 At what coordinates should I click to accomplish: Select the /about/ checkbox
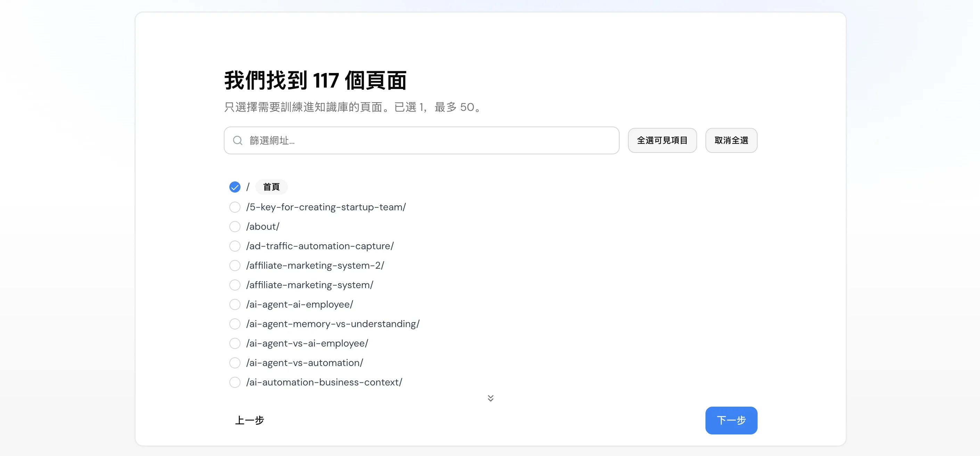point(235,227)
